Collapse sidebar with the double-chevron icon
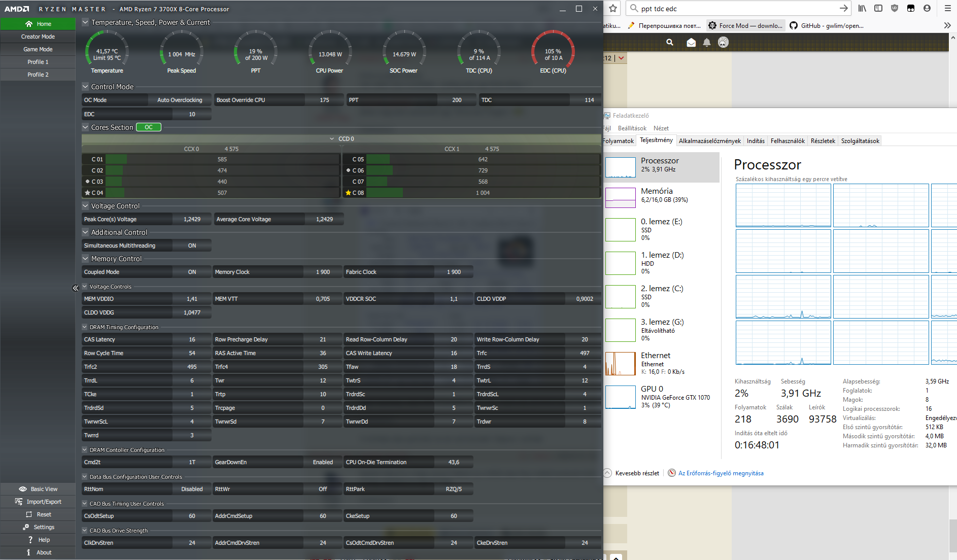The width and height of the screenshot is (957, 560). coord(76,288)
